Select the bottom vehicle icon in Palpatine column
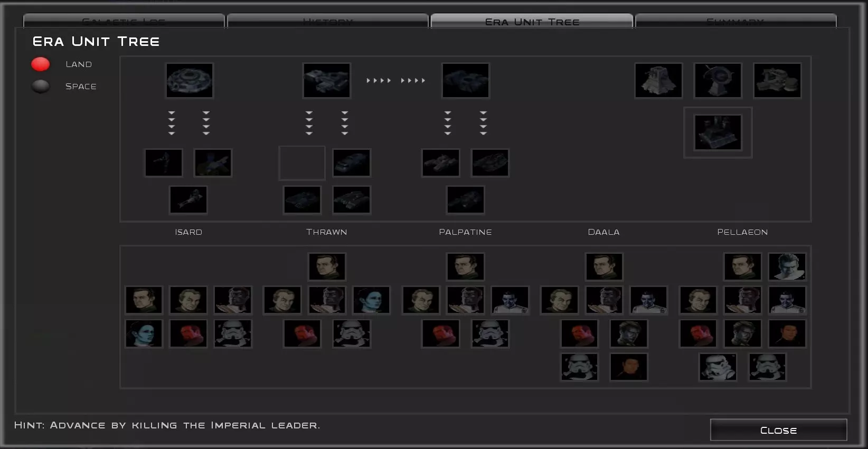The height and width of the screenshot is (449, 868). click(x=466, y=200)
